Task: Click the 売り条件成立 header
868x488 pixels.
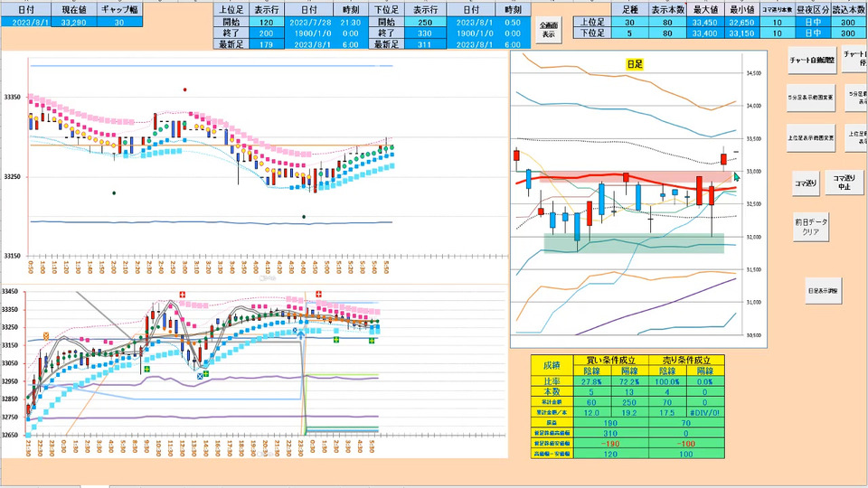Action: pyautogui.click(x=686, y=361)
